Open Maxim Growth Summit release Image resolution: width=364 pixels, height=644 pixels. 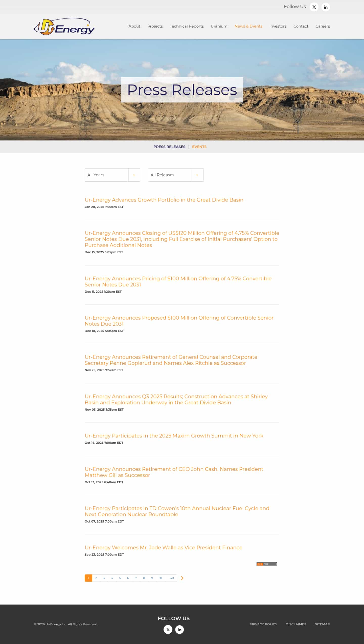point(174,436)
